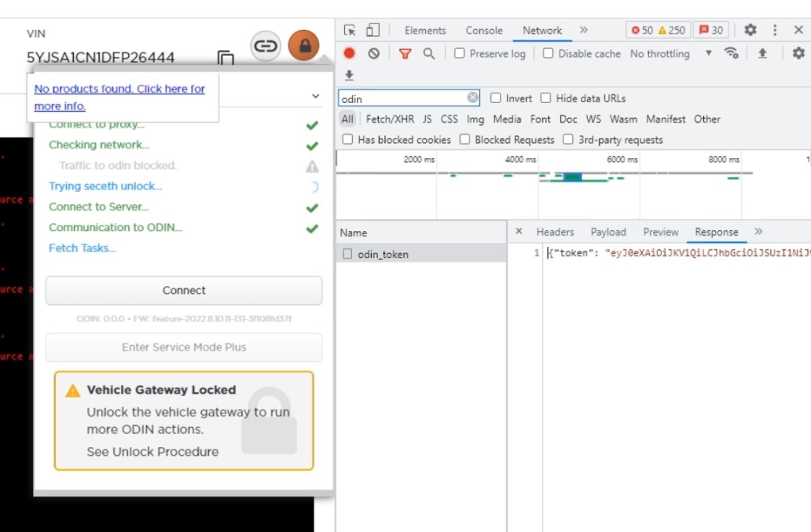The height and width of the screenshot is (532, 811).
Task: Collapse the connection status panel chevron
Action: tap(316, 96)
